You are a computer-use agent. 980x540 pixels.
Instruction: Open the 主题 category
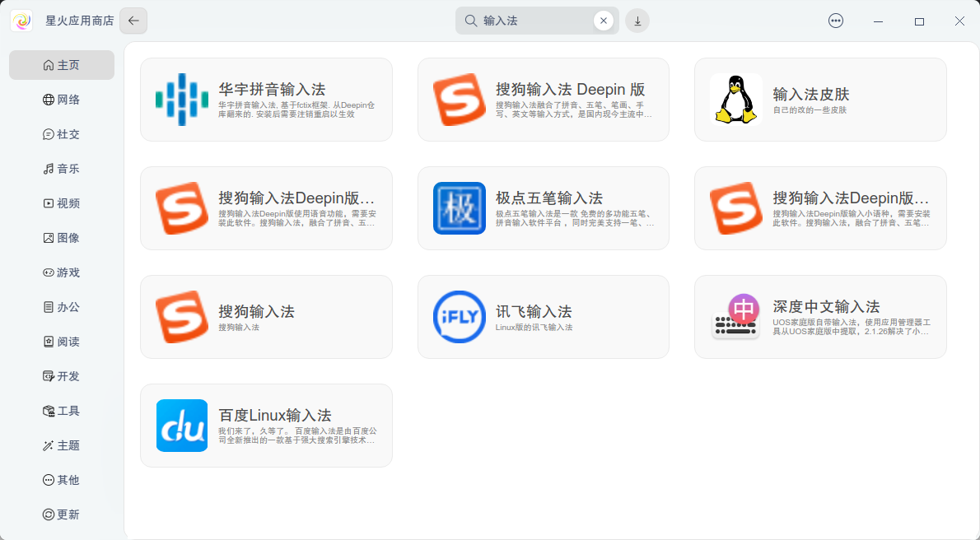click(62, 445)
